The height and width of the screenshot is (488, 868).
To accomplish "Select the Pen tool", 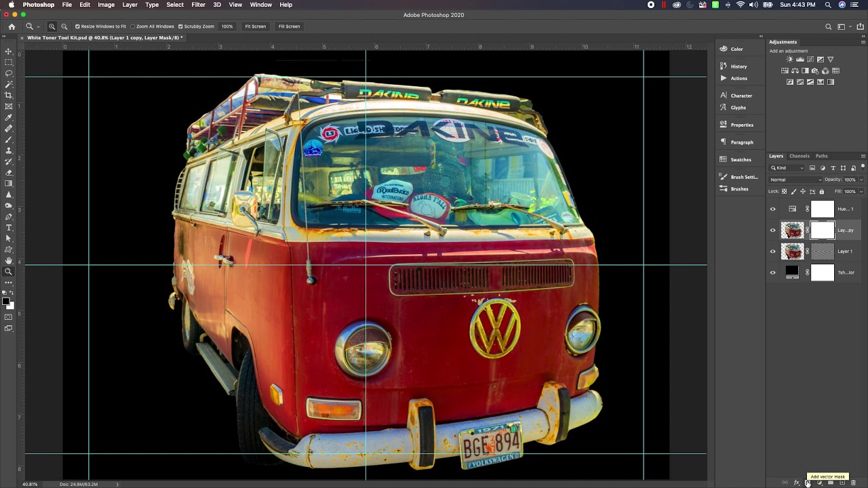I will pos(9,216).
